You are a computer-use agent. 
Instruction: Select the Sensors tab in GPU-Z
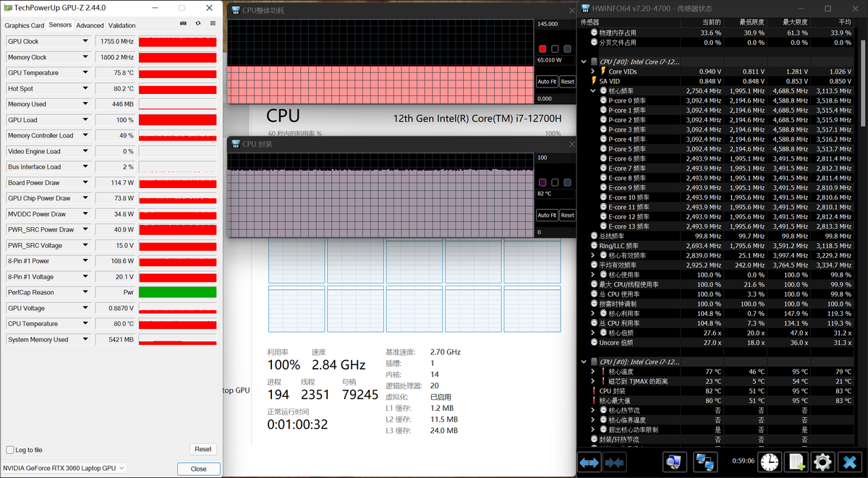61,25
